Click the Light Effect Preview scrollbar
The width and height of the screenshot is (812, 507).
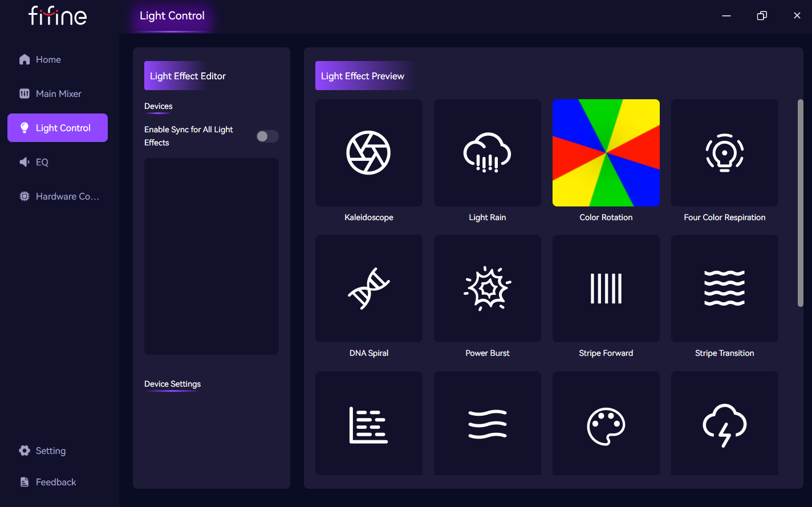800,203
